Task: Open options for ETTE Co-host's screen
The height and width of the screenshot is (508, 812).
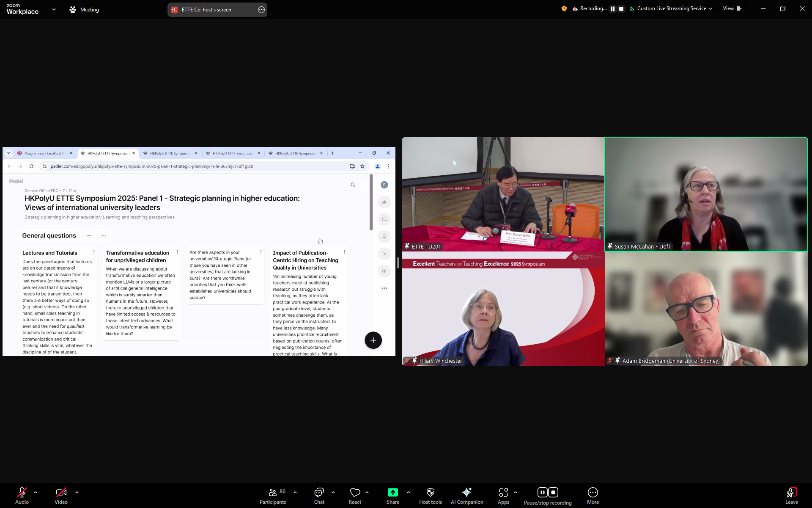Action: (x=261, y=10)
